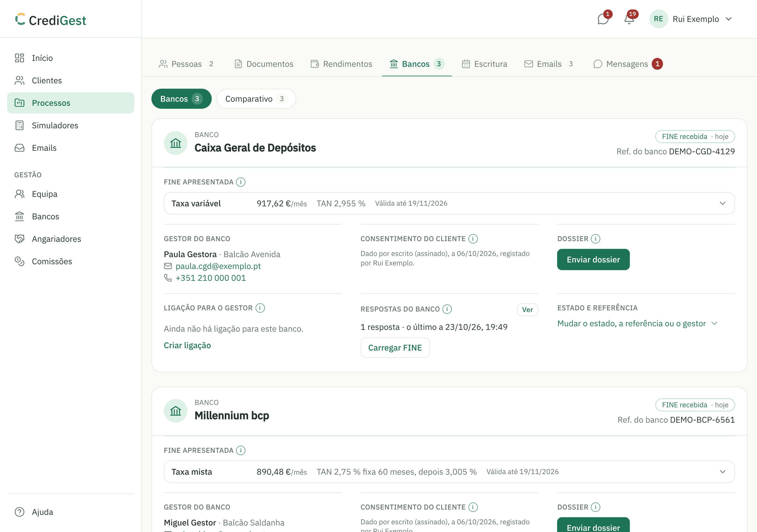Image resolution: width=757 pixels, height=532 pixels.
Task: Open the Emails tab with 3 items
Action: (x=549, y=64)
